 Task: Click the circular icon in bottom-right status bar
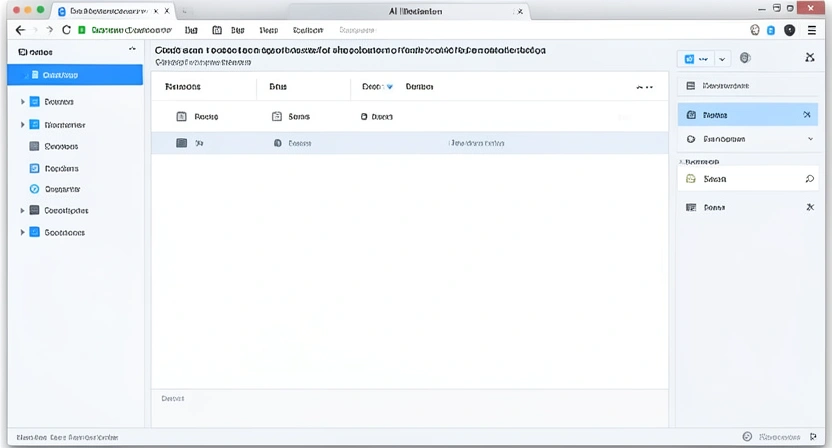[747, 437]
